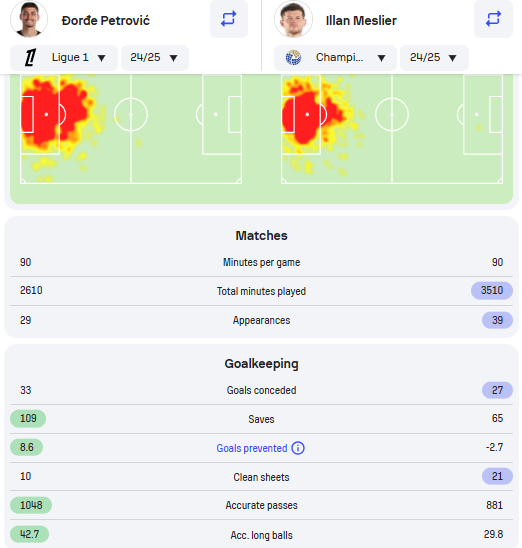This screenshot has width=522, height=548.
Task: Click the Championship league logo icon
Action: point(293,58)
